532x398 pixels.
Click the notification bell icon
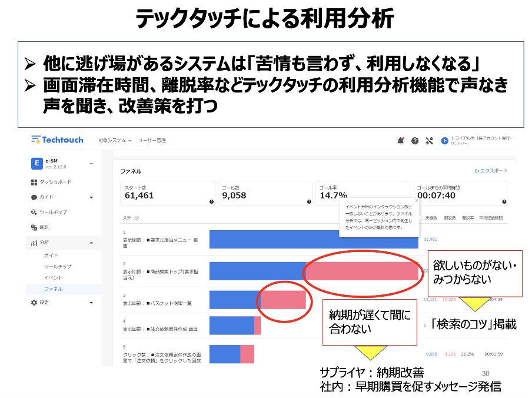pyautogui.click(x=401, y=141)
